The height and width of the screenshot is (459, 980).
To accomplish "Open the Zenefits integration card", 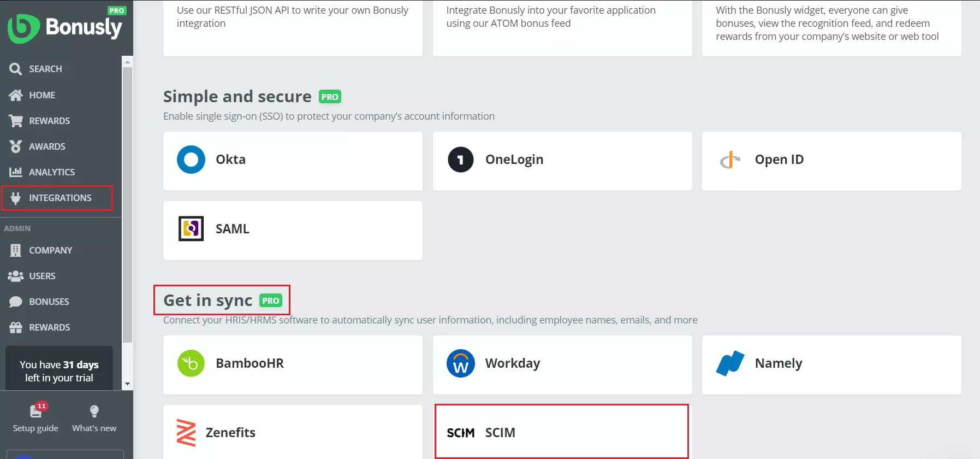I will coord(293,432).
